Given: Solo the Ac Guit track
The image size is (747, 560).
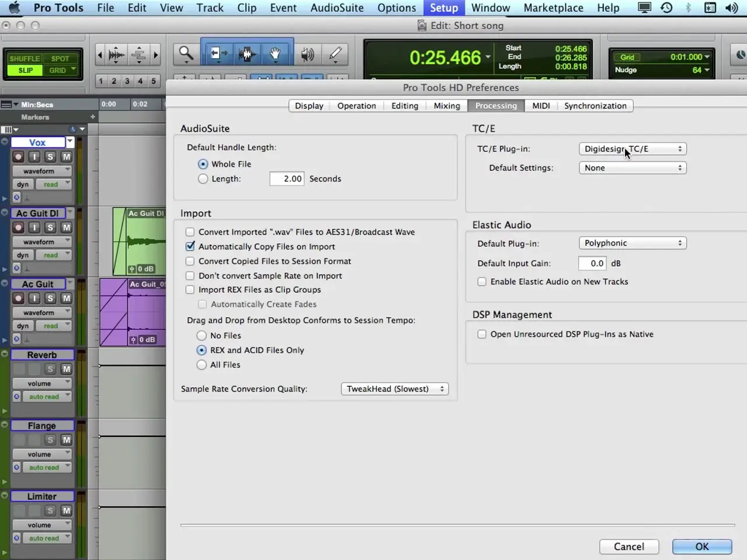Looking at the screenshot, I should point(50,298).
